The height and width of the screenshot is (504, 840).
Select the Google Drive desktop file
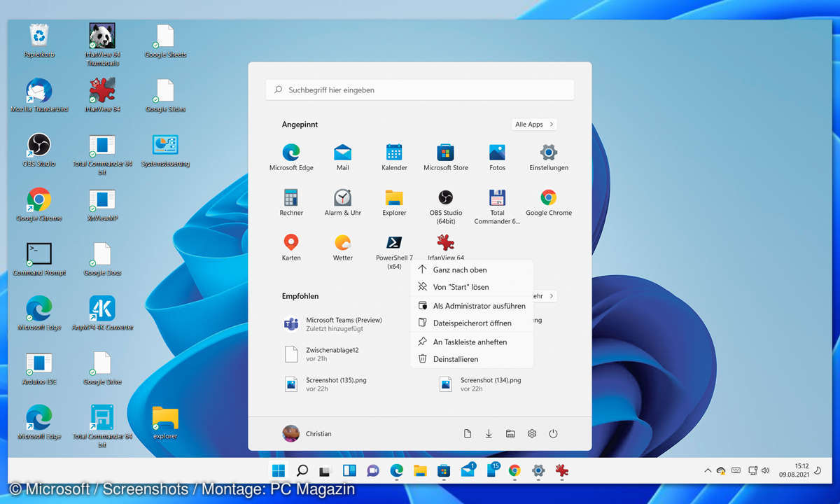tap(102, 369)
